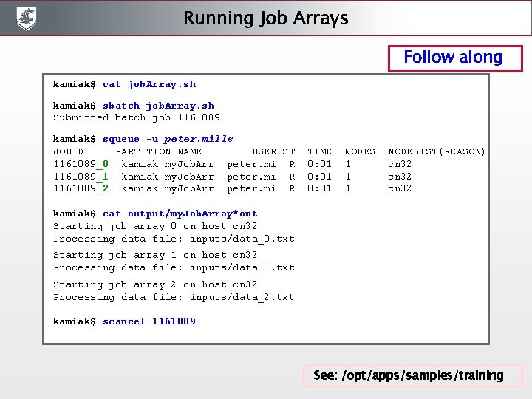The height and width of the screenshot is (399, 532).
Task: Click the WSU cougar shield logo
Action: [27, 18]
